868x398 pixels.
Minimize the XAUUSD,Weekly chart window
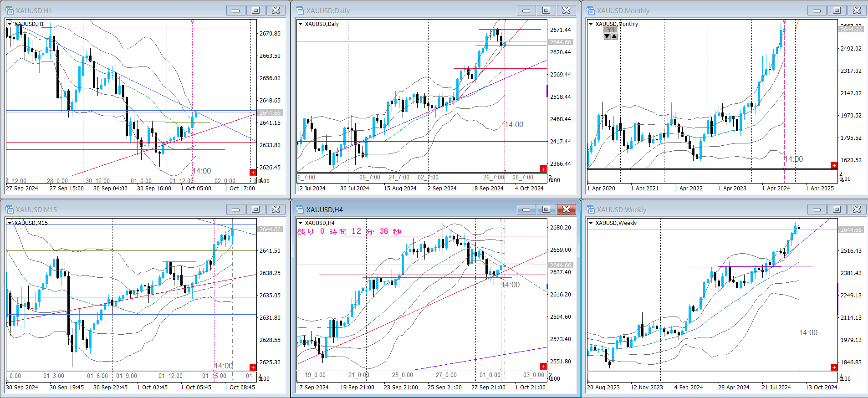click(817, 209)
